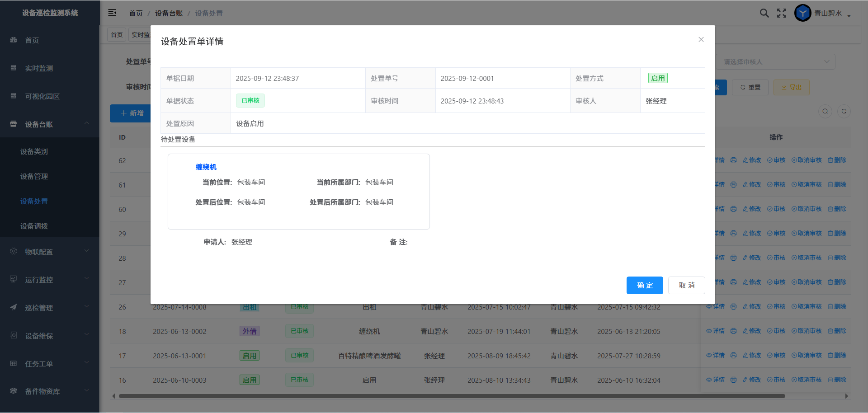The image size is (868, 413).
Task: Expand the 物联配置 sidebar menu
Action: (50, 252)
